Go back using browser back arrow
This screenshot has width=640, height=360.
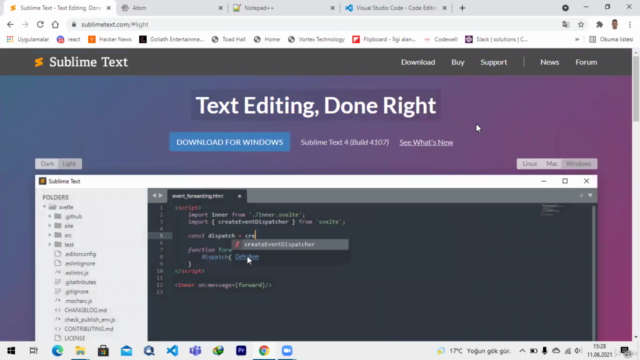[x=10, y=24]
